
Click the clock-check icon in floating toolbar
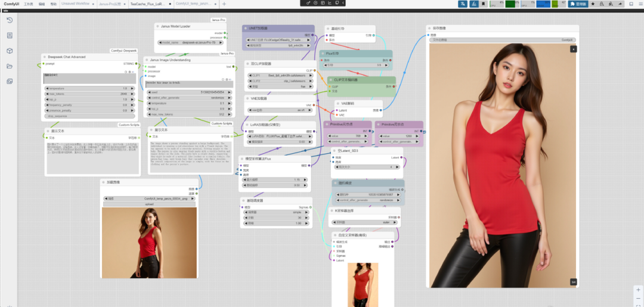point(315,3)
